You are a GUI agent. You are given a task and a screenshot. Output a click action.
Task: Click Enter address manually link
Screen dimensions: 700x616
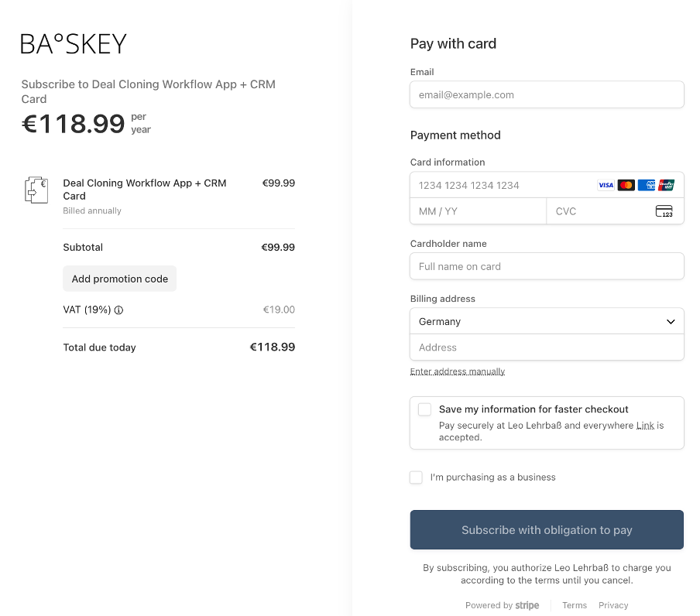click(x=458, y=371)
